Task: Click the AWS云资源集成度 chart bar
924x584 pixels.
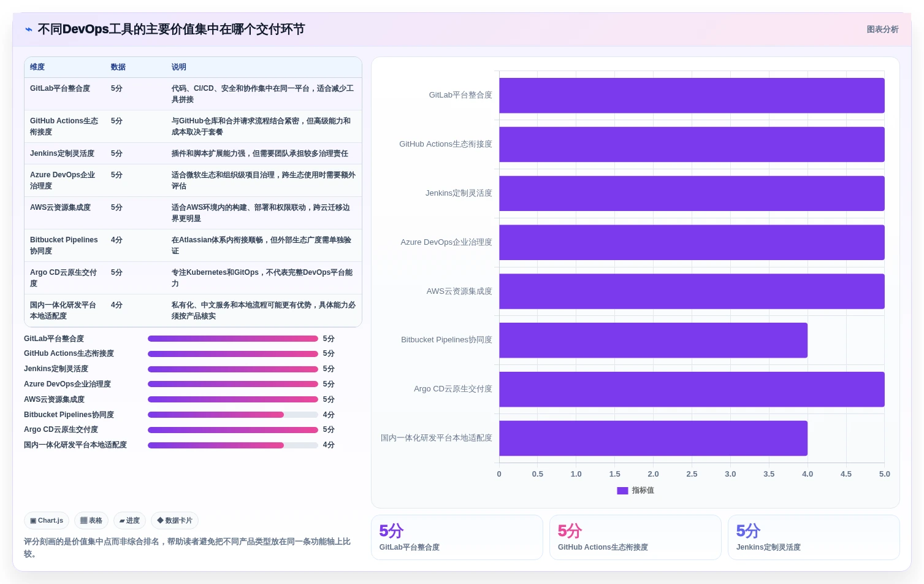Action: (692, 291)
